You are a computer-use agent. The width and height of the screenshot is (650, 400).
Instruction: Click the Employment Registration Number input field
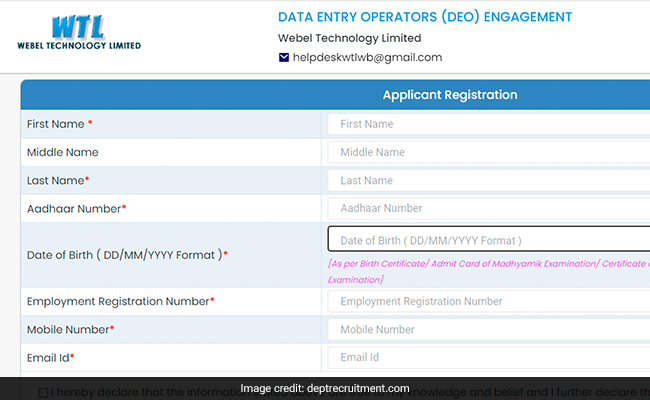[x=488, y=301]
